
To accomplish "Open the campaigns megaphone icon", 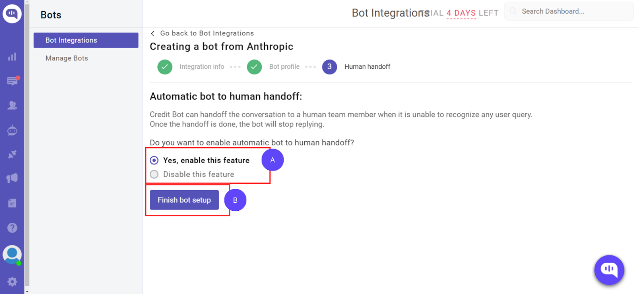I will click(x=12, y=178).
